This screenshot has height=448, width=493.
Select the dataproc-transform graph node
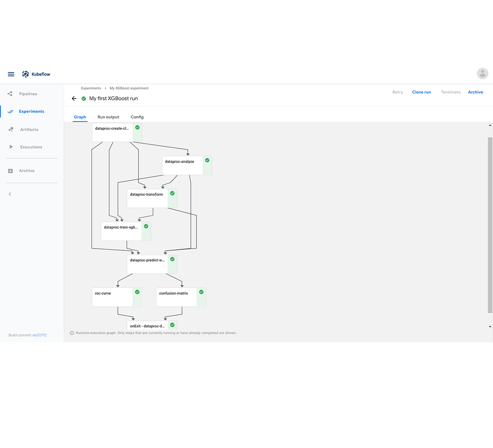152,198
